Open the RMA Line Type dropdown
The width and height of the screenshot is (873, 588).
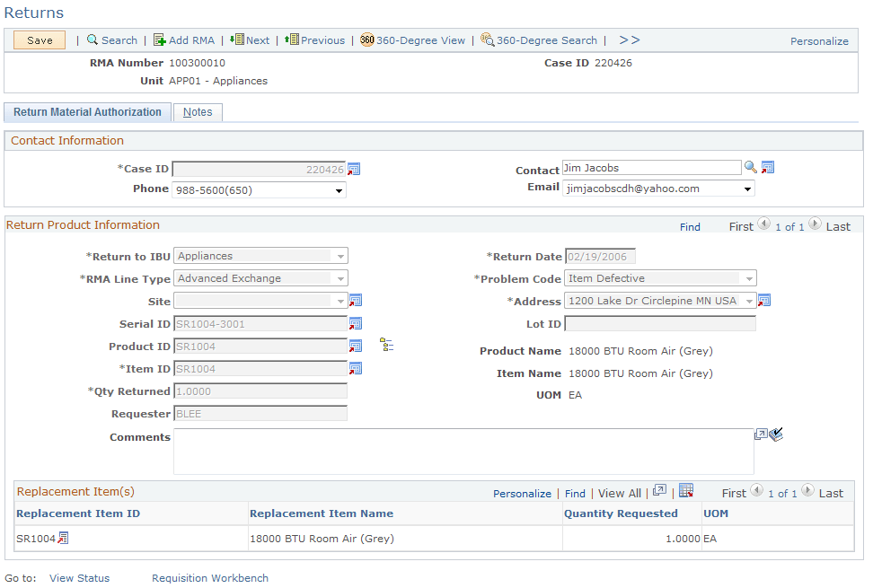coord(340,278)
